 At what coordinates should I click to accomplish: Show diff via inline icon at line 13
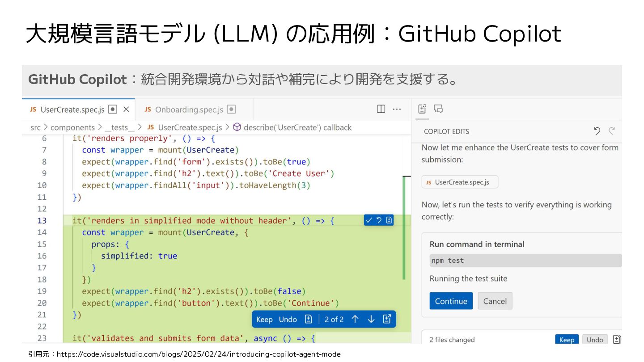[x=389, y=220]
